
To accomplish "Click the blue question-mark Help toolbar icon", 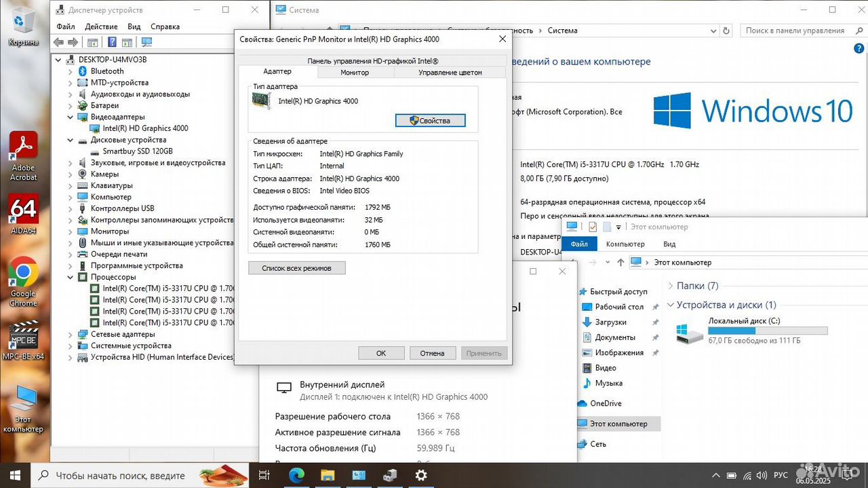I will click(112, 42).
